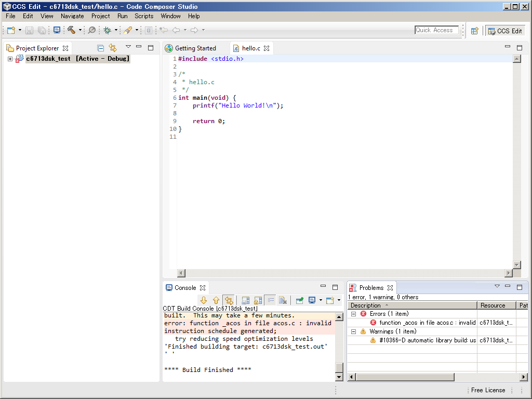
Task: Open the Debug dropdown arrow
Action: click(116, 30)
